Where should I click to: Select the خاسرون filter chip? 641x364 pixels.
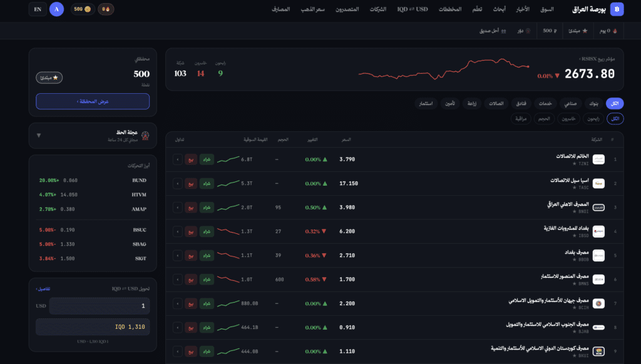568,119
